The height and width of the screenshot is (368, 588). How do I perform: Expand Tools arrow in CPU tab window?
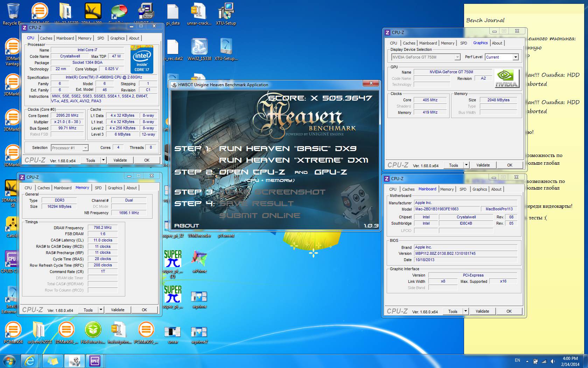[103, 160]
